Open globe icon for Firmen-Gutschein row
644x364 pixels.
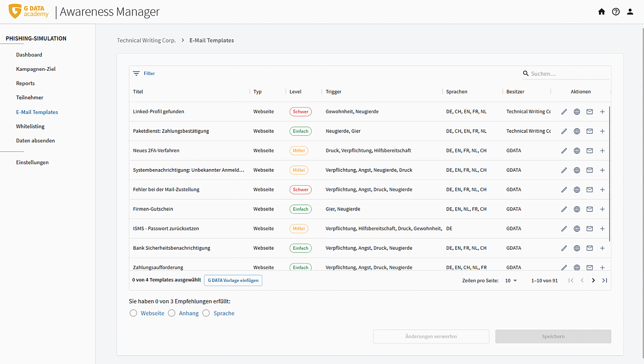(x=577, y=209)
